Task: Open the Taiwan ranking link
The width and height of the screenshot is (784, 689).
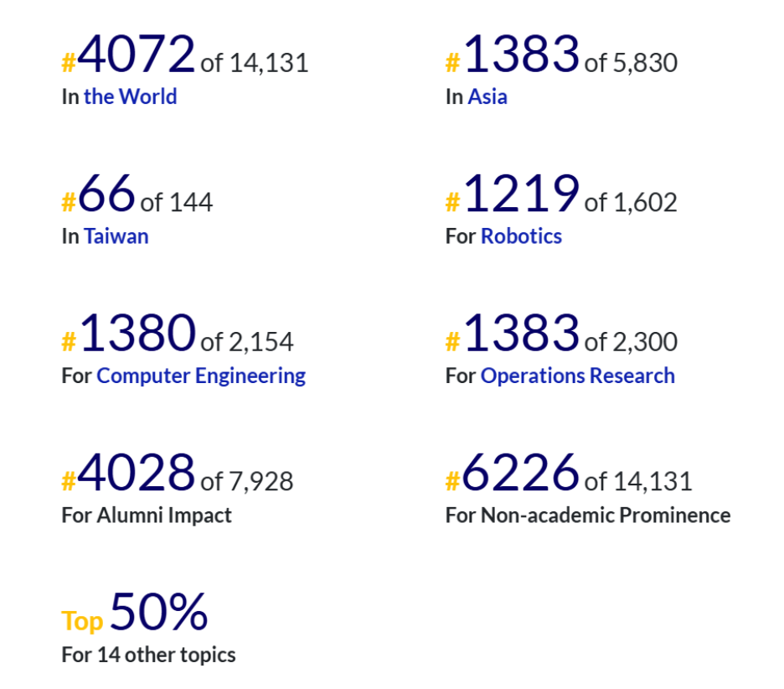Action: coord(116,236)
